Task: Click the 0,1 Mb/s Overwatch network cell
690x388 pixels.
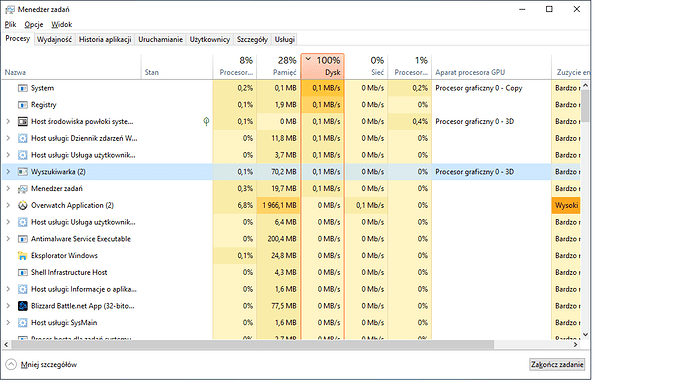Action: point(366,205)
